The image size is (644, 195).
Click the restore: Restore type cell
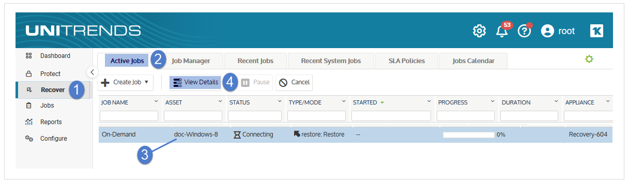point(319,134)
